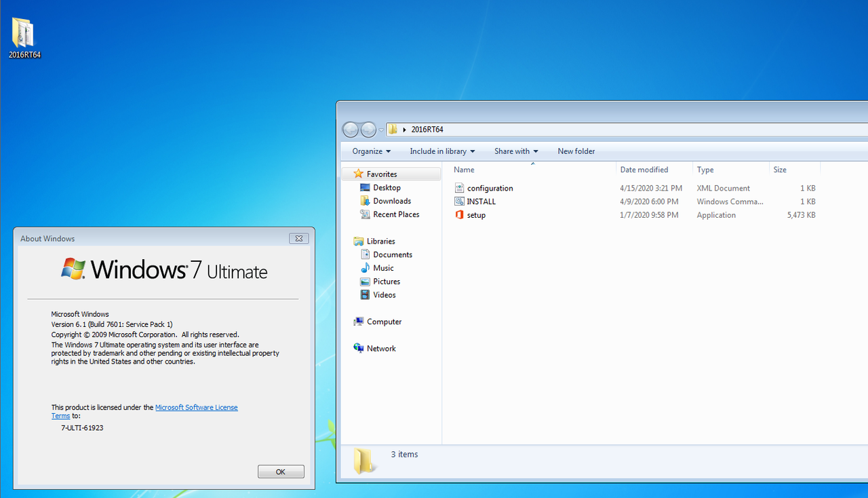Click the setup file name

pyautogui.click(x=477, y=215)
